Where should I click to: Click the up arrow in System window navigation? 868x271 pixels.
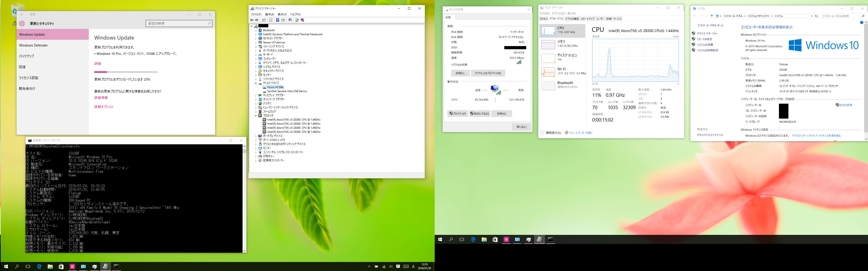712,16
